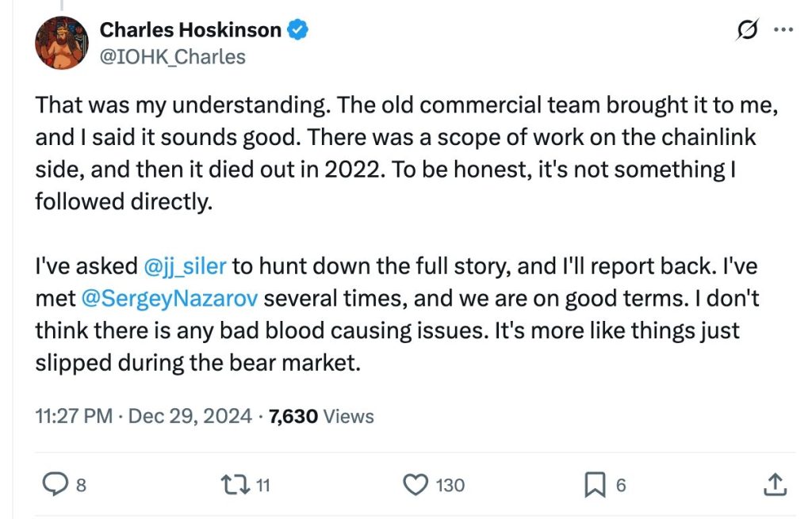Image resolution: width=812 pixels, height=519 pixels.
Task: Open the three-dot more options menu
Action: point(783,31)
